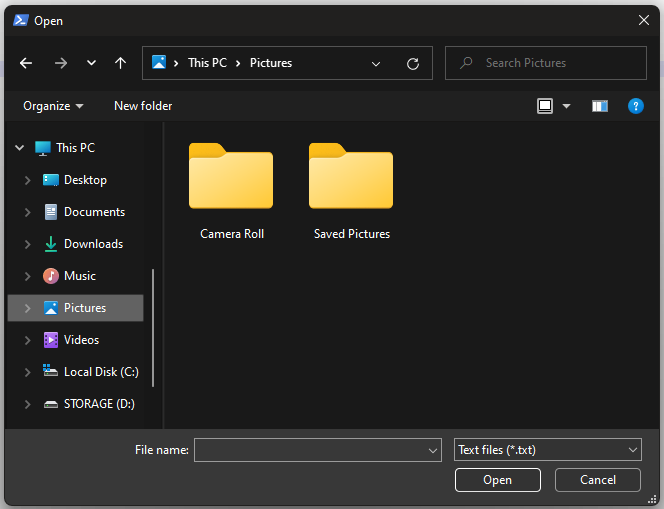The width and height of the screenshot is (664, 509).
Task: Change the view with the view icon
Action: (545, 106)
